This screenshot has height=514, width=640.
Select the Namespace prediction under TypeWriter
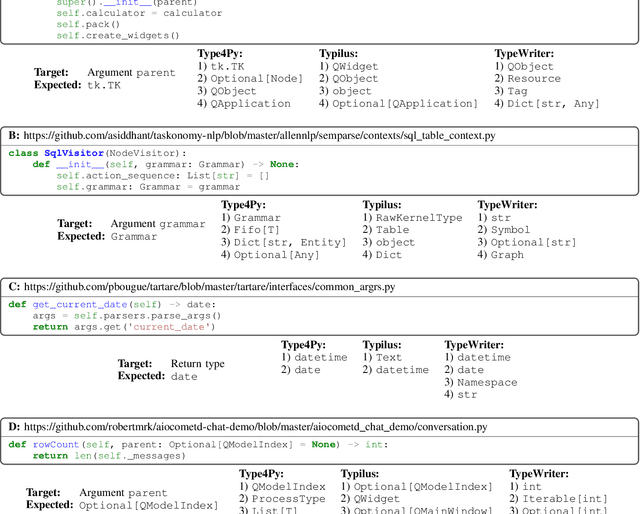487,383
